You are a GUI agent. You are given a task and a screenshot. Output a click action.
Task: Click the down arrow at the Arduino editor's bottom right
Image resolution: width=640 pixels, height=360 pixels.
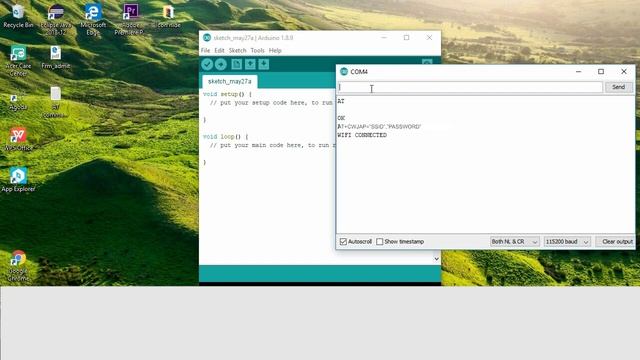pos(436,259)
